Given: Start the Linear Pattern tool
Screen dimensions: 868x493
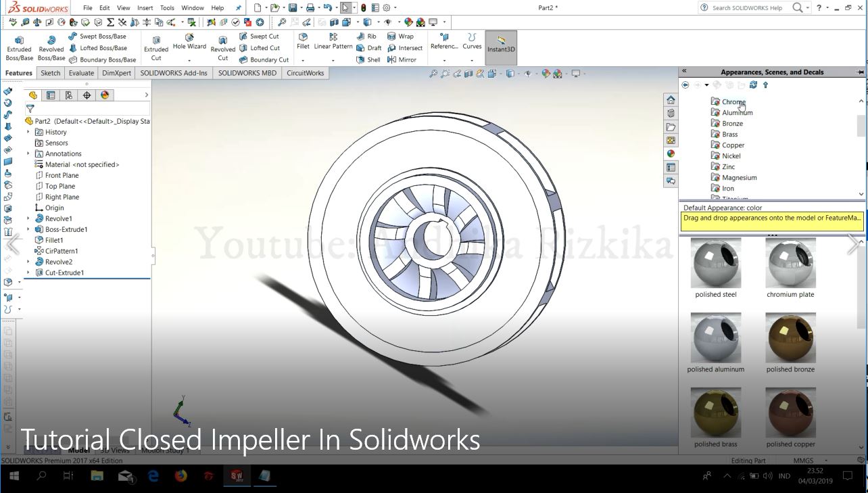Looking at the screenshot, I should (333, 42).
